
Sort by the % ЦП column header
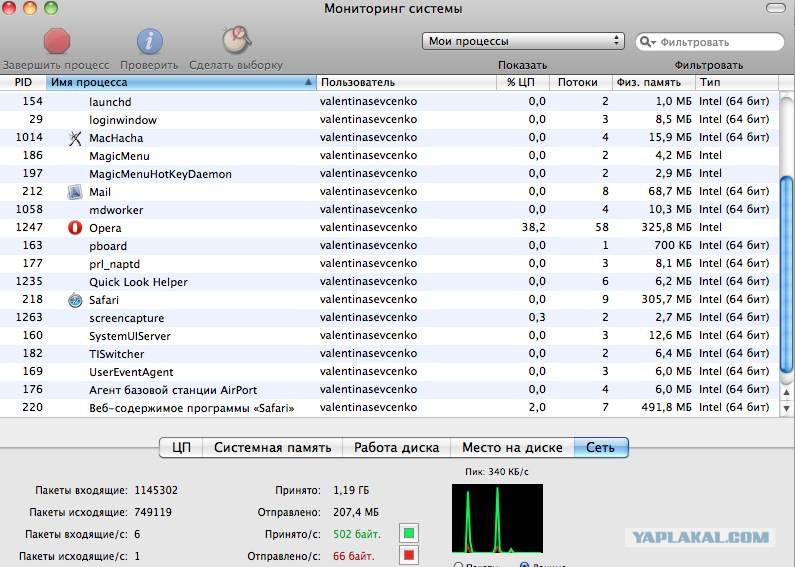521,82
